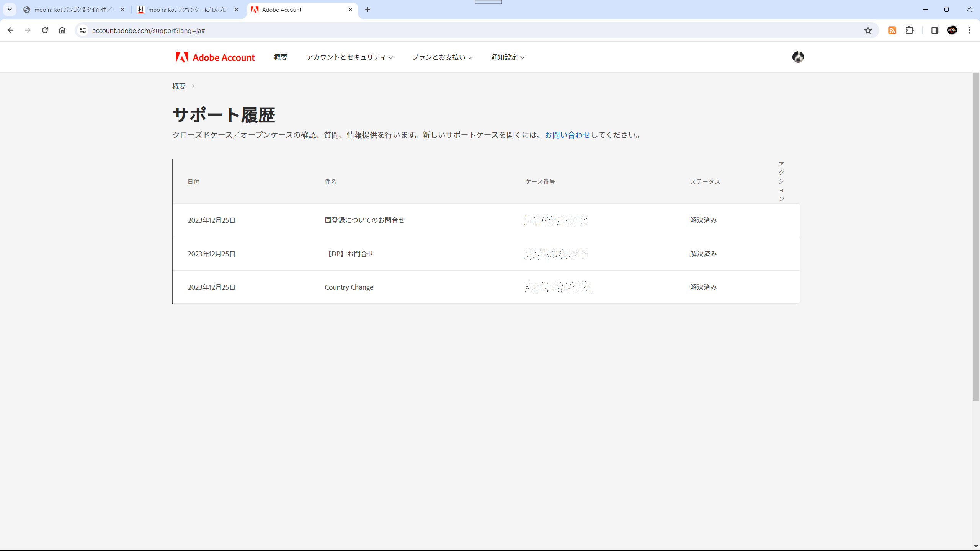Click the Chrome profile avatar
The image size is (980, 551).
[952, 31]
